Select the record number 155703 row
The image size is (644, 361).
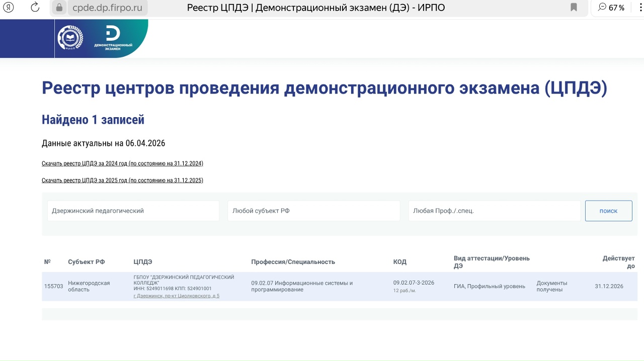coord(53,287)
